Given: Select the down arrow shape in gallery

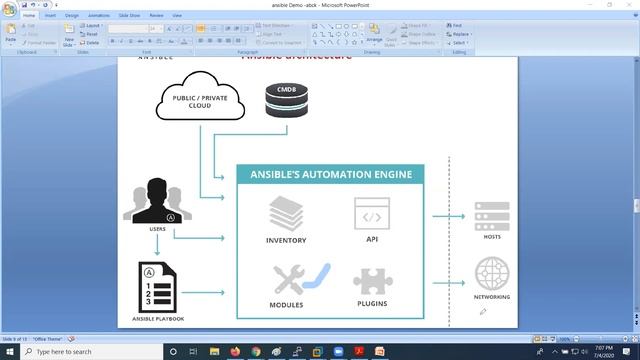Looking at the screenshot, I should (x=346, y=34).
